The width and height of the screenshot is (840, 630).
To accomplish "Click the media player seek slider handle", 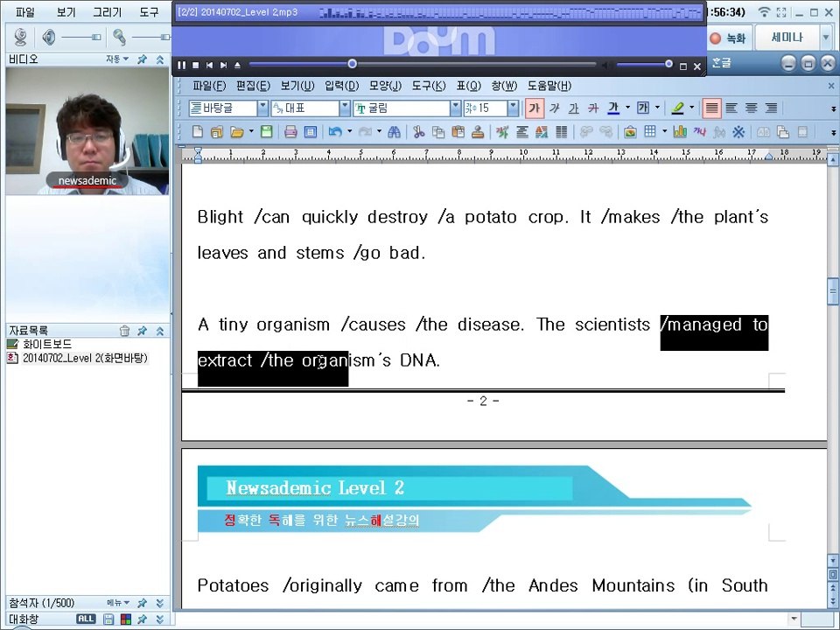I will (x=352, y=64).
